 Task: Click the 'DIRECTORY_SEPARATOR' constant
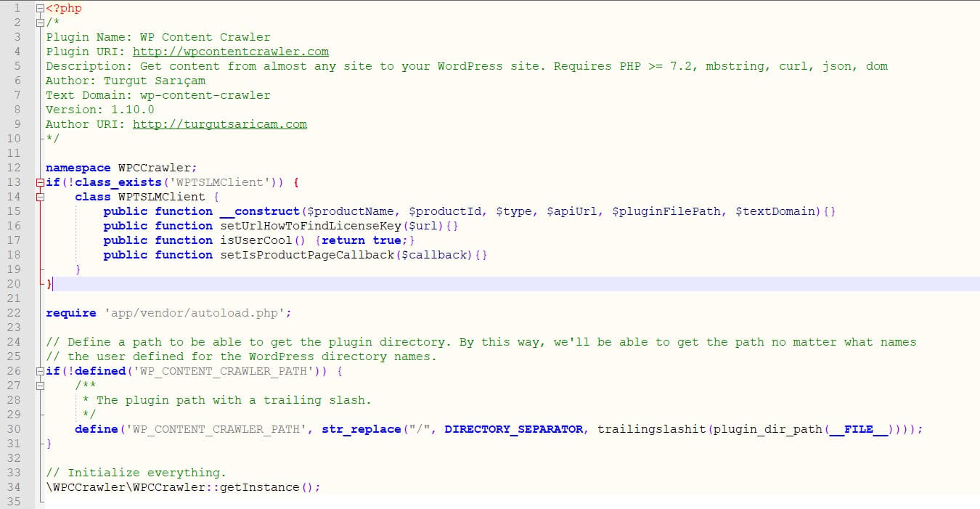pyautogui.click(x=514, y=429)
